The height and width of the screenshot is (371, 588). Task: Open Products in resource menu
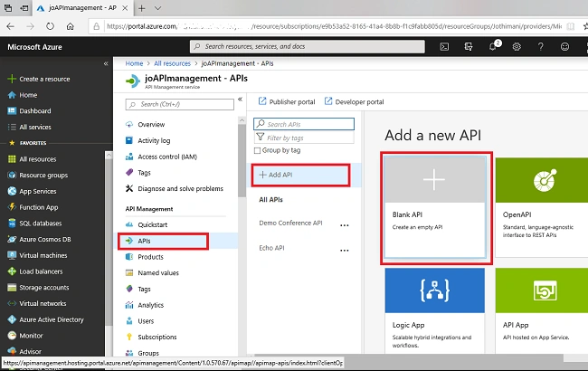(145, 257)
